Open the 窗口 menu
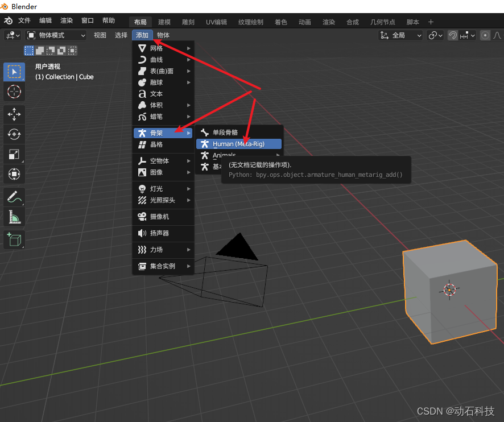Image resolution: width=504 pixels, height=422 pixels. pos(88,21)
